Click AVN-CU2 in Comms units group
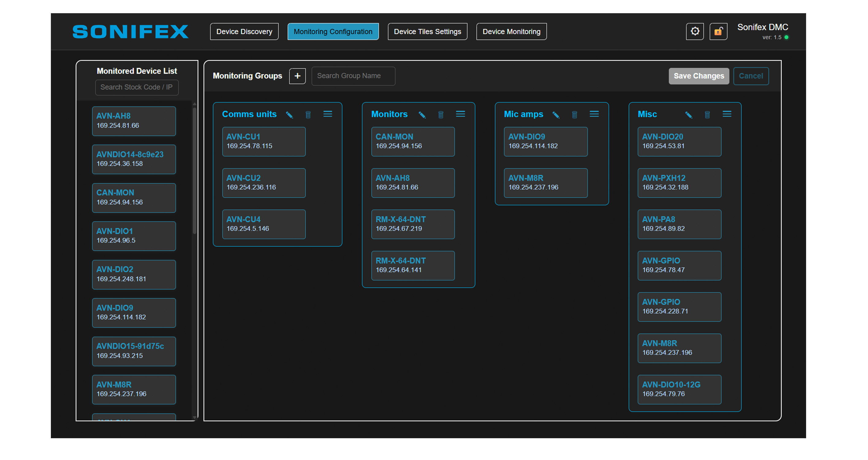This screenshot has width=868, height=460. click(x=264, y=183)
